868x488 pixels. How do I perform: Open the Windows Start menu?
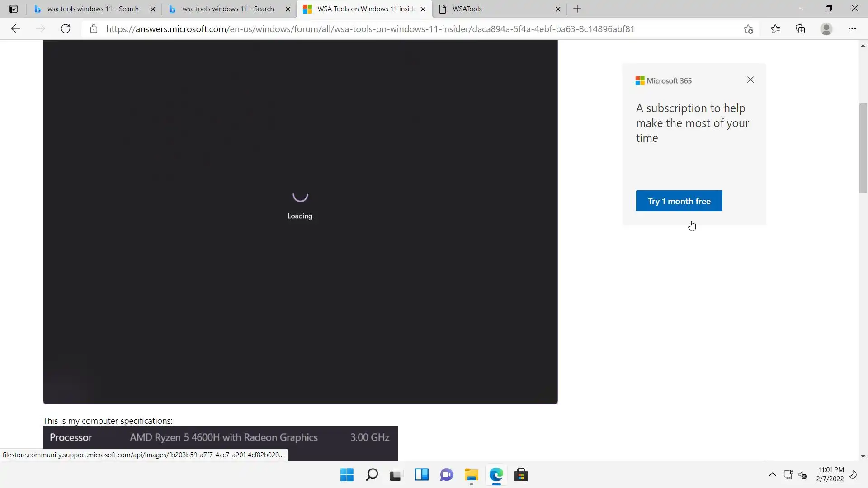pyautogui.click(x=347, y=475)
